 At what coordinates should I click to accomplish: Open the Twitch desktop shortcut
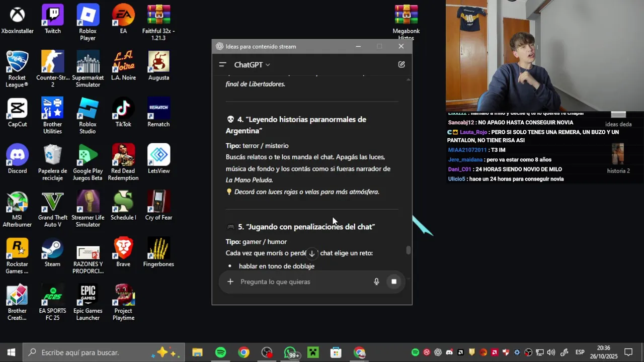(53, 20)
